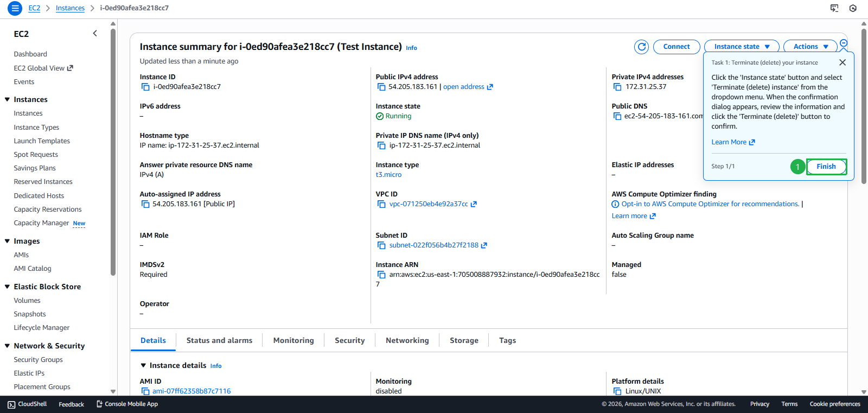
Task: Open the Instance state dropdown
Action: pyautogui.click(x=741, y=47)
